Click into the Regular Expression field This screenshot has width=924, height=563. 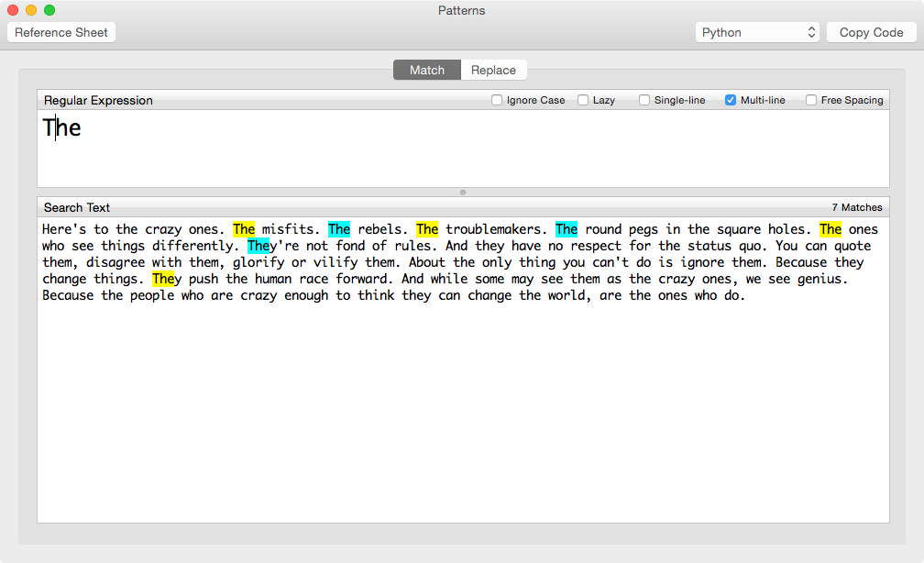click(463, 149)
